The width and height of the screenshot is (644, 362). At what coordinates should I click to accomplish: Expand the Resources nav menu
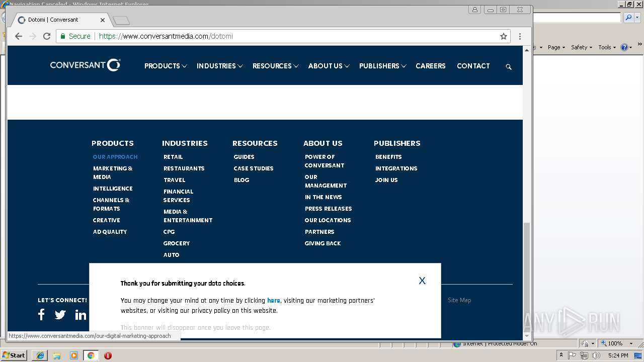coord(275,66)
